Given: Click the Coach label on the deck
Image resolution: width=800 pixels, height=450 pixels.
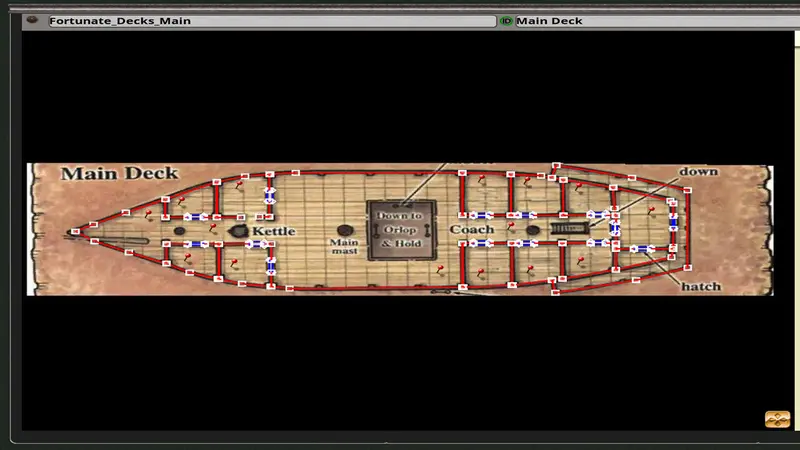Looking at the screenshot, I should pos(471,230).
